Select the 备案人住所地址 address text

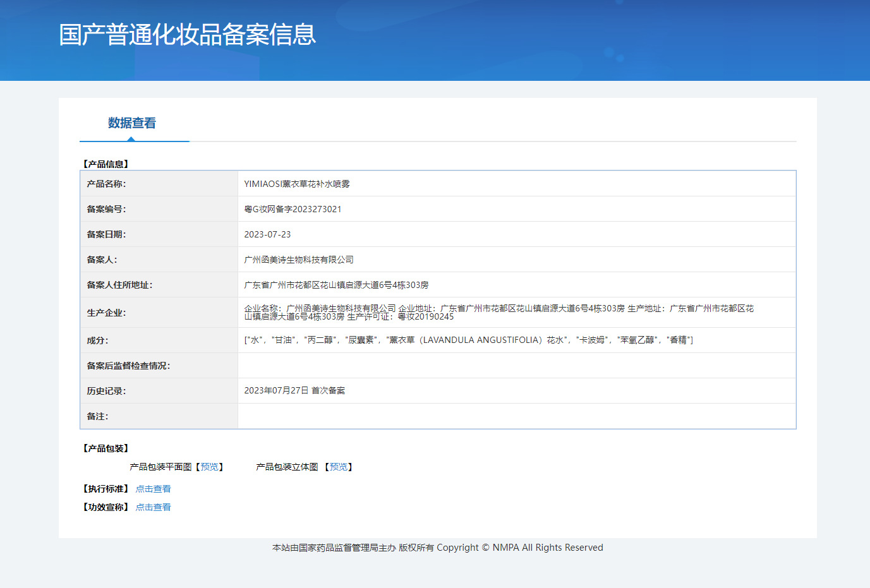336,285
